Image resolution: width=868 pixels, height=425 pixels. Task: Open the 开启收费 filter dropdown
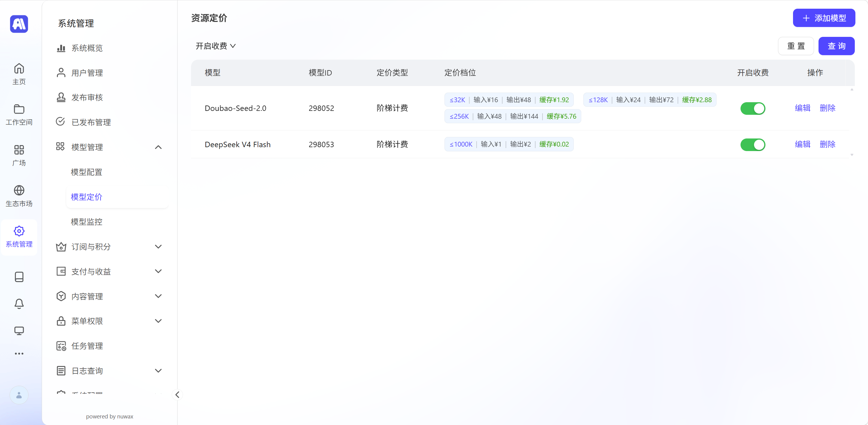click(216, 46)
